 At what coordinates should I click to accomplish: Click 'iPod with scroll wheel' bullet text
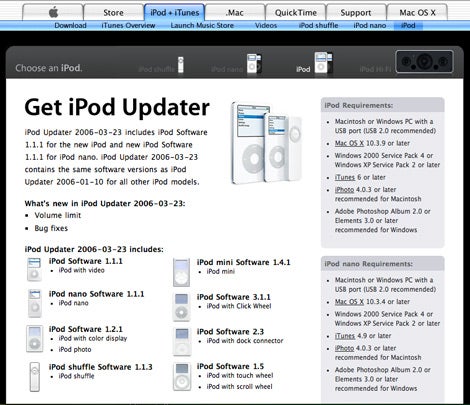[x=239, y=386]
